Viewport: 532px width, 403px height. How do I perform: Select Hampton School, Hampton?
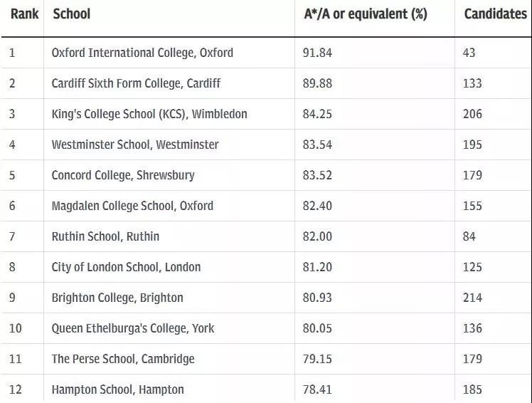(117, 389)
